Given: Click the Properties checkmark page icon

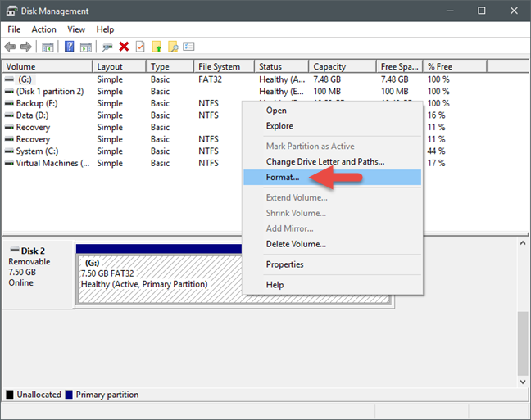Looking at the screenshot, I should (140, 47).
